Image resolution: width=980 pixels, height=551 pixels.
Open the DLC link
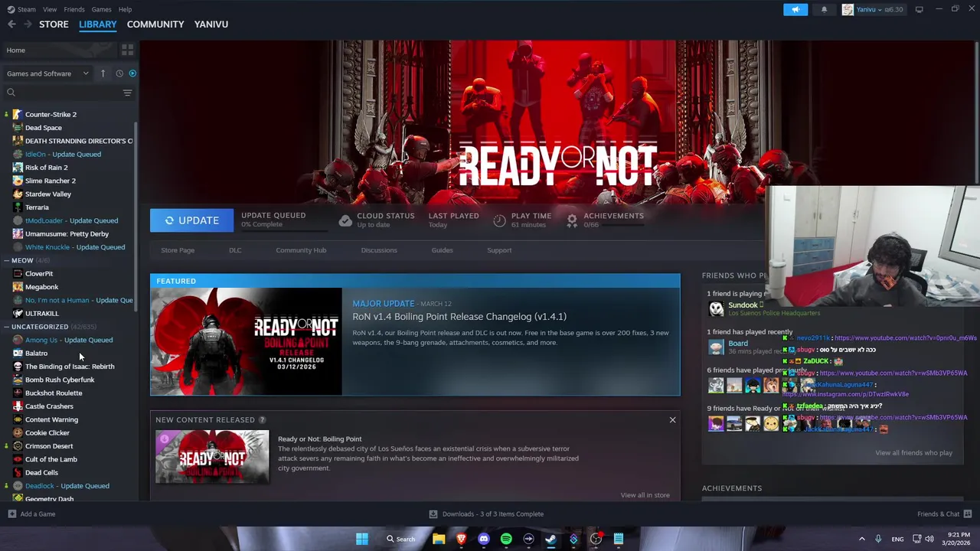(235, 250)
